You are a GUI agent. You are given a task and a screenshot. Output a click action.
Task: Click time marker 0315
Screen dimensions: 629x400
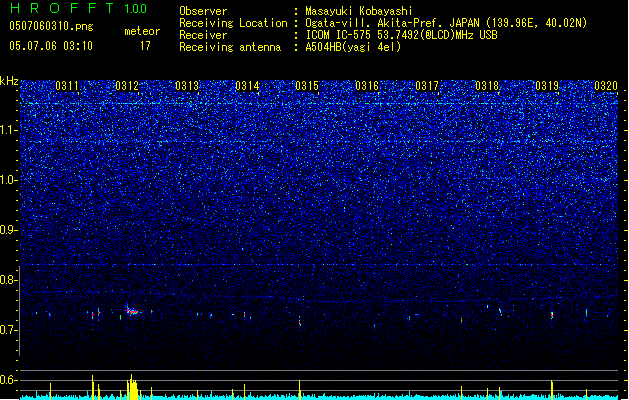(x=307, y=86)
